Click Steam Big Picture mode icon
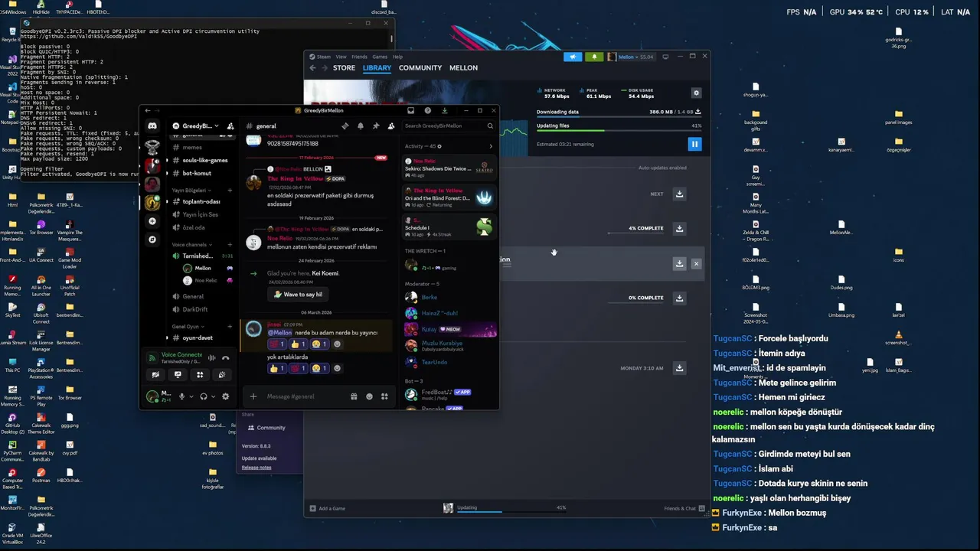 [x=665, y=57]
